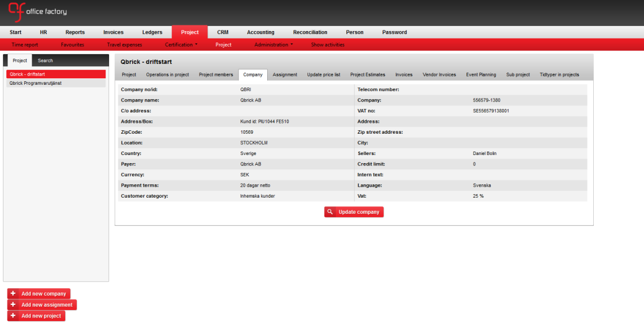Go to Favourites in the submenu
The height and width of the screenshot is (336, 644).
[72, 45]
